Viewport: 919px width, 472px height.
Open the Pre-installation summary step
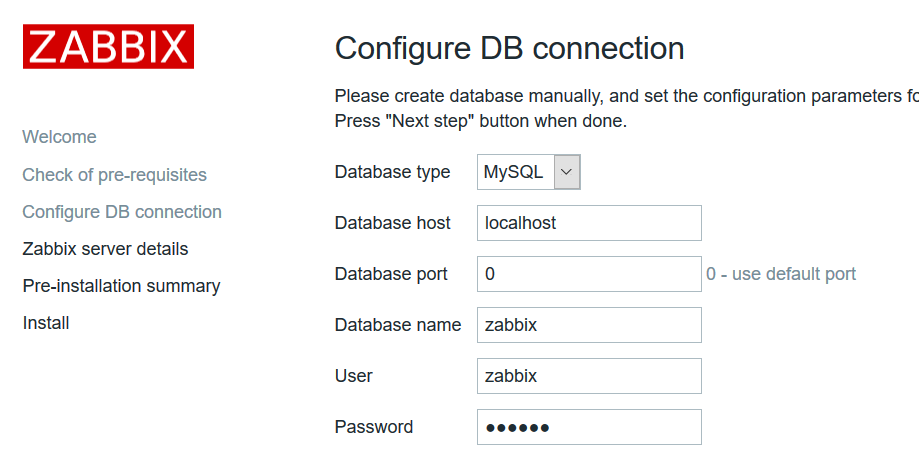[121, 286]
